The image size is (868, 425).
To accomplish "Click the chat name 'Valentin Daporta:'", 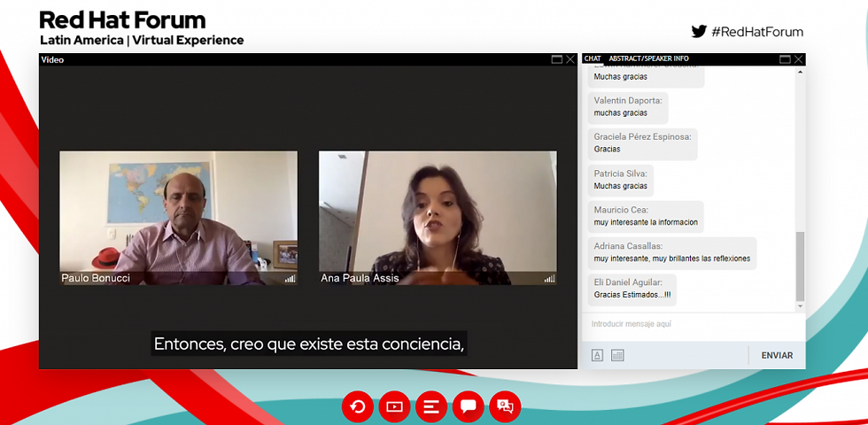I will [628, 101].
